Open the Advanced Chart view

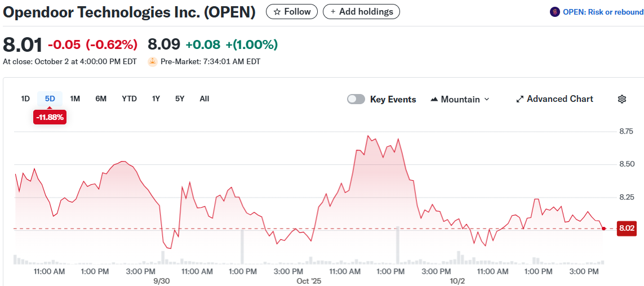pyautogui.click(x=554, y=99)
